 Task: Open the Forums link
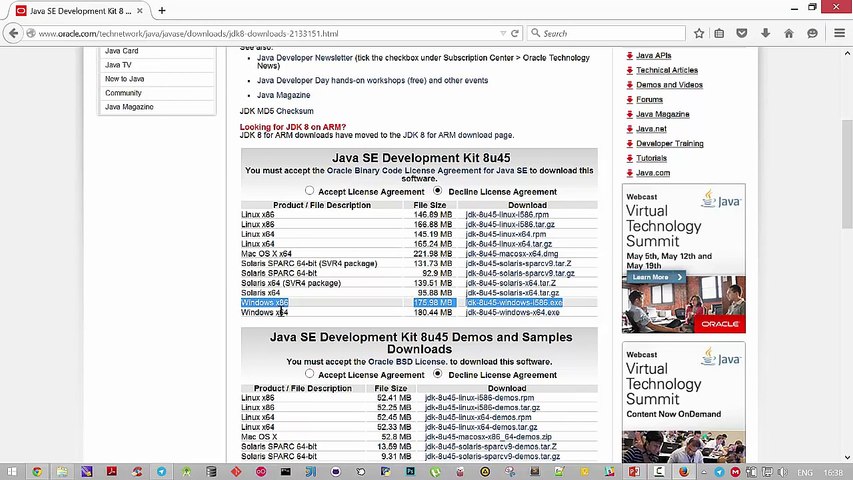tap(650, 100)
